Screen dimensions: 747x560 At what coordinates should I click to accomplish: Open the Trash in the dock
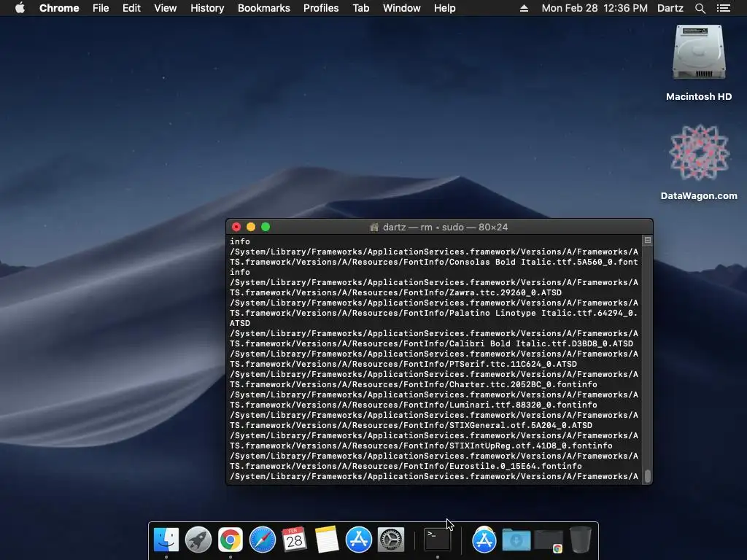pos(580,540)
